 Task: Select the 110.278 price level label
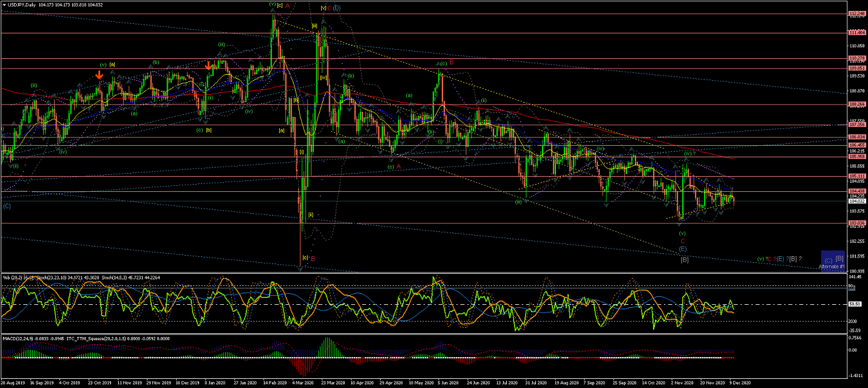tap(856, 58)
